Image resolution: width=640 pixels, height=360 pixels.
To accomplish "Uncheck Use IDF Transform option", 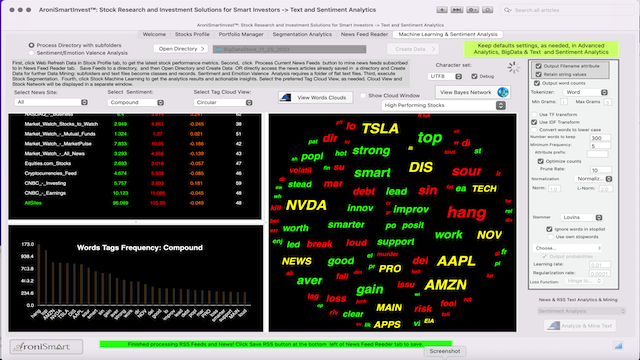I will (x=534, y=122).
